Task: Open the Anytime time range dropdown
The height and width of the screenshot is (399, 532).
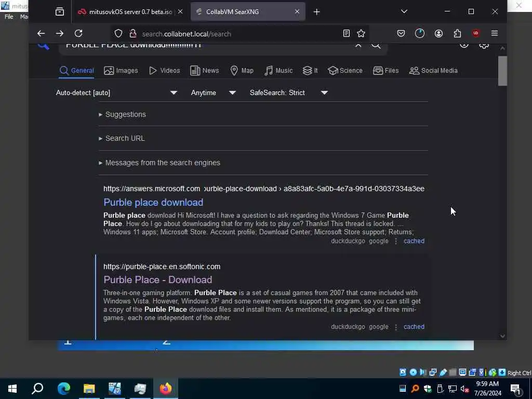Action: tap(213, 92)
